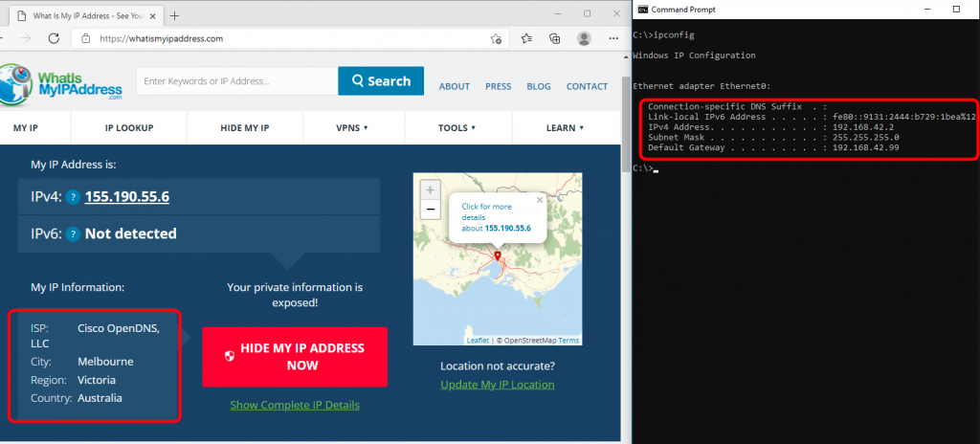Click the browser refresh icon
This screenshot has width=980, height=444.
(54, 39)
